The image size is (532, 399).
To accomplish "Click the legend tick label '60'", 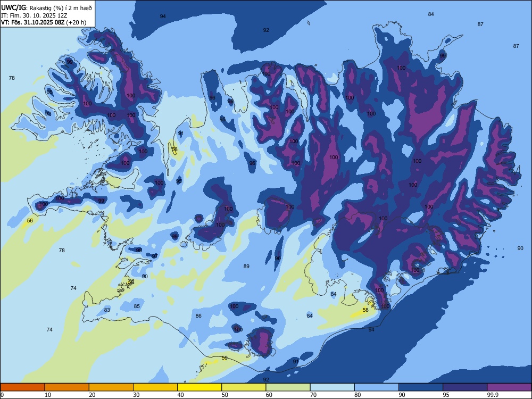I will click(x=269, y=395).
